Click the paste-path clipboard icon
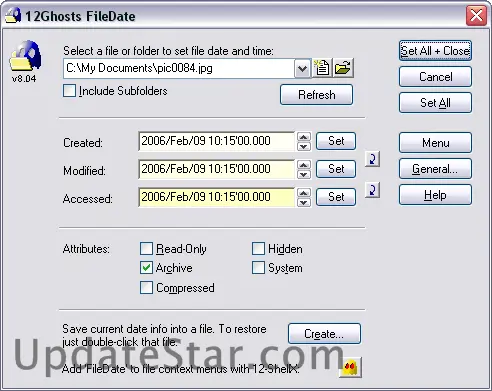The width and height of the screenshot is (492, 391). (322, 68)
